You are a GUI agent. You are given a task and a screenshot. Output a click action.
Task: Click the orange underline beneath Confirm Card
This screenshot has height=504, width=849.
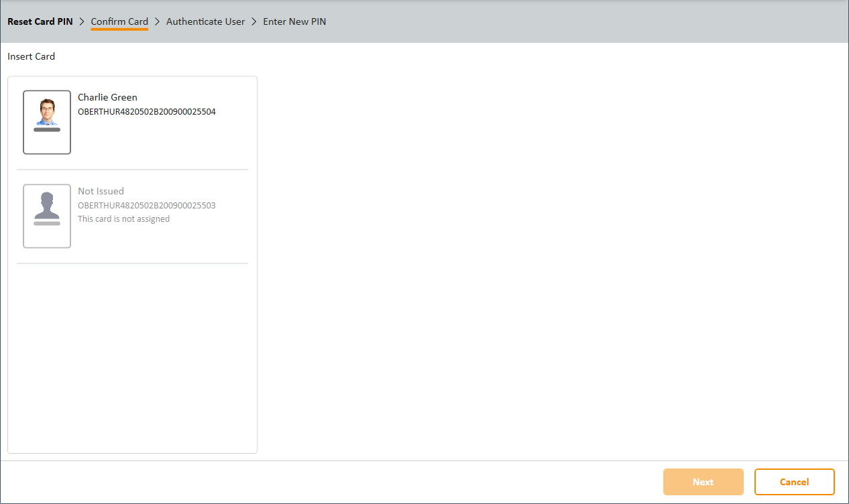119,29
